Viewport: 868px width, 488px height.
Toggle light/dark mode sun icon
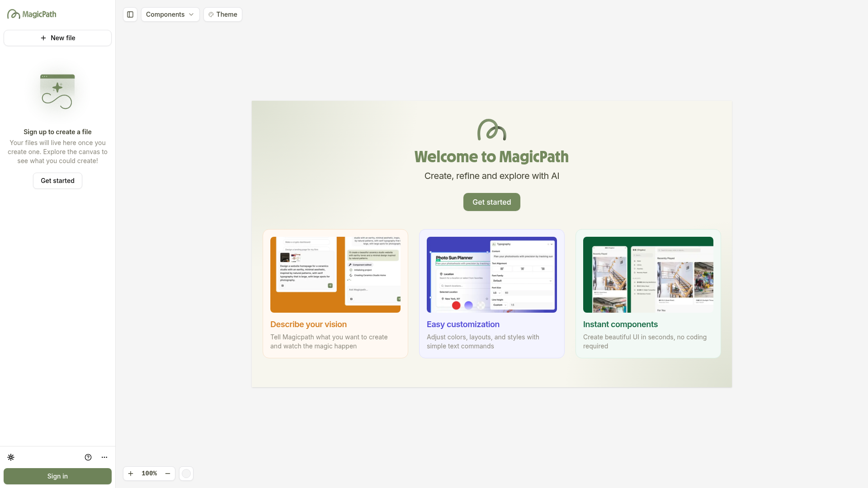point(11,457)
